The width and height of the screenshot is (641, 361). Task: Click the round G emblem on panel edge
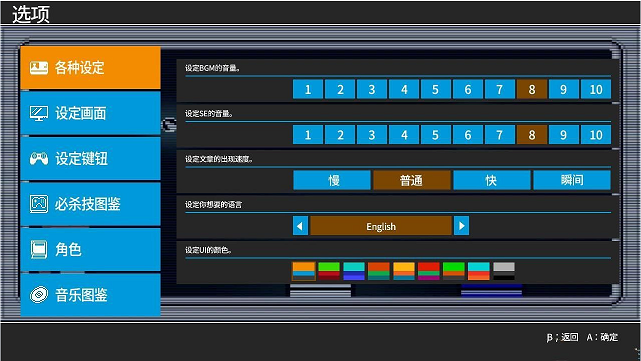point(169,125)
